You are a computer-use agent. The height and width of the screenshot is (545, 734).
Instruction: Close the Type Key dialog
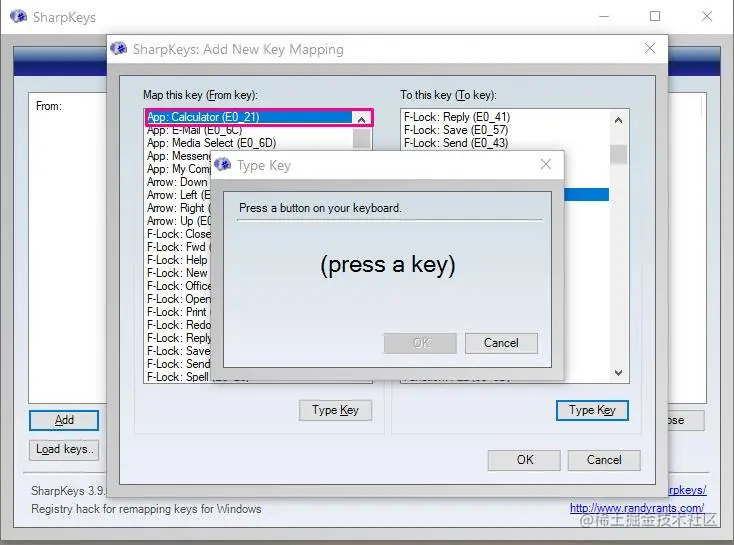pos(546,164)
